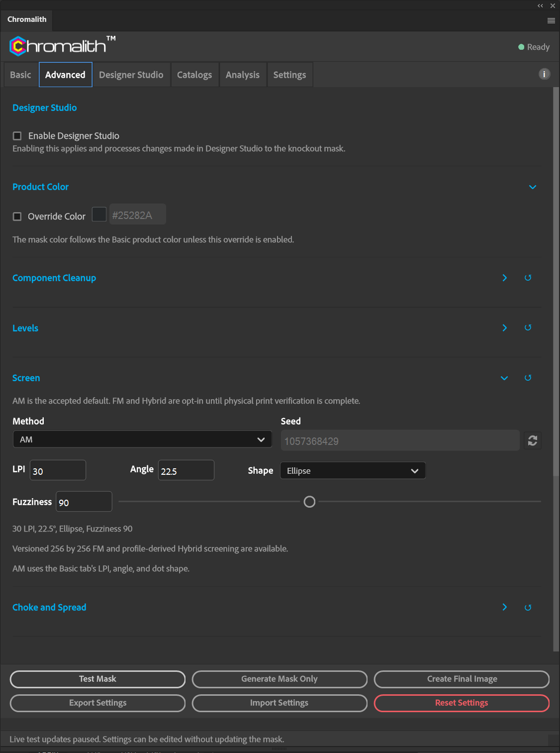
Task: Click the 'Enable Designer Studio' label text
Action: point(74,136)
